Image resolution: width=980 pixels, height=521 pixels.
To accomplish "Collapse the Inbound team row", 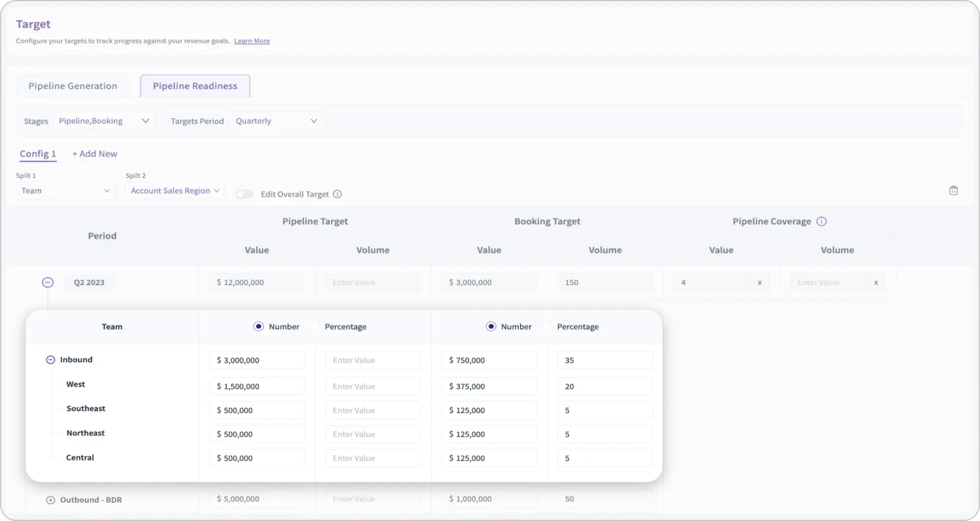I will [50, 360].
